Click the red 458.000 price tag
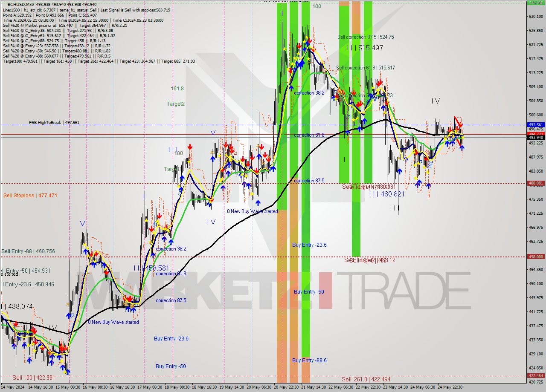This screenshot has height=392, width=546. [536, 257]
